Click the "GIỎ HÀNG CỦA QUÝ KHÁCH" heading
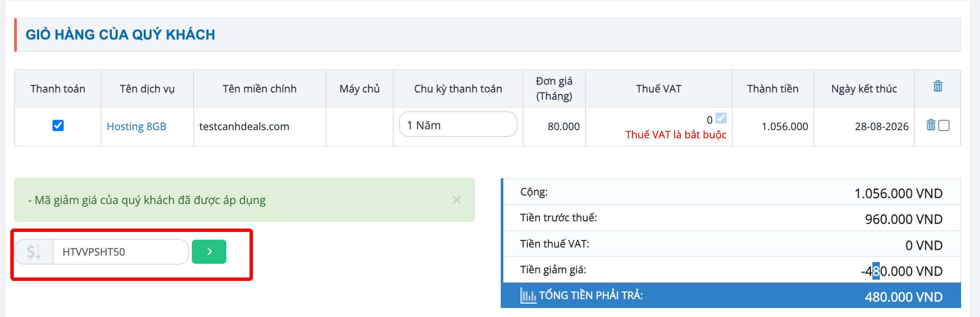 (x=120, y=35)
